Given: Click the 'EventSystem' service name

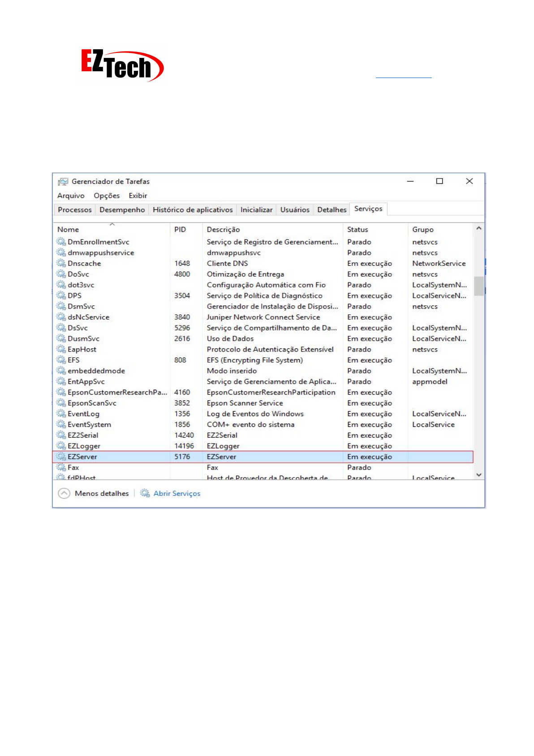Looking at the screenshot, I should [x=89, y=425].
